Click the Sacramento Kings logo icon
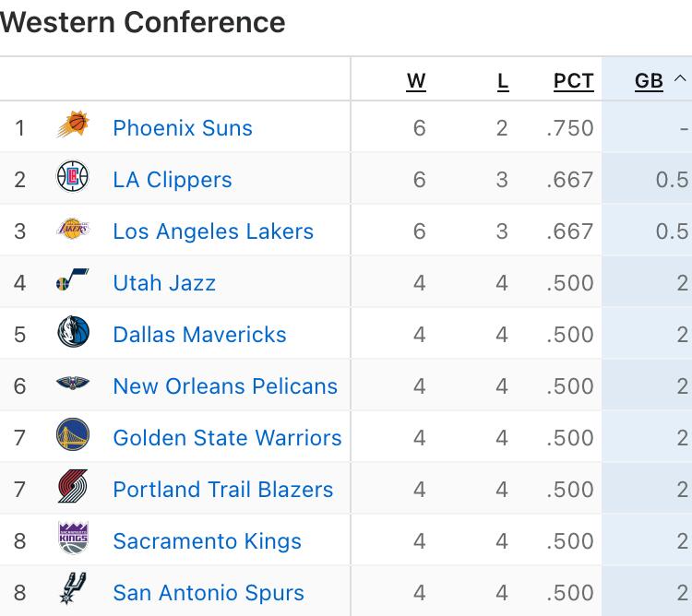This screenshot has width=692, height=616. point(73,539)
